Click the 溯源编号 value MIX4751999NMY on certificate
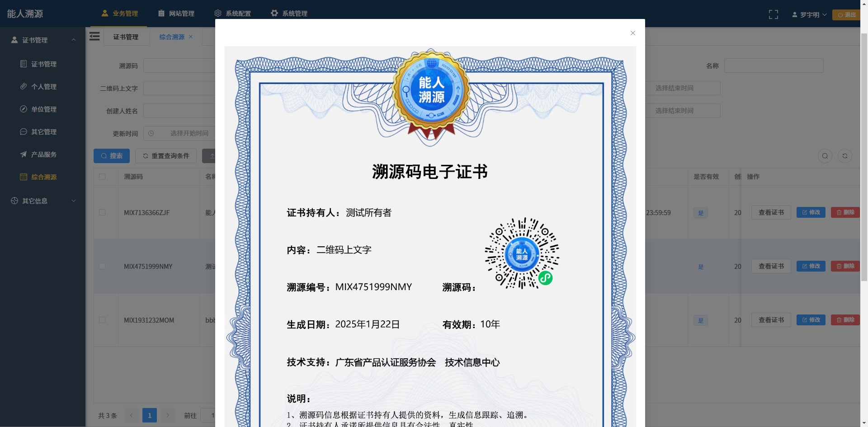Screen dimensions: 868x427 (373, 287)
